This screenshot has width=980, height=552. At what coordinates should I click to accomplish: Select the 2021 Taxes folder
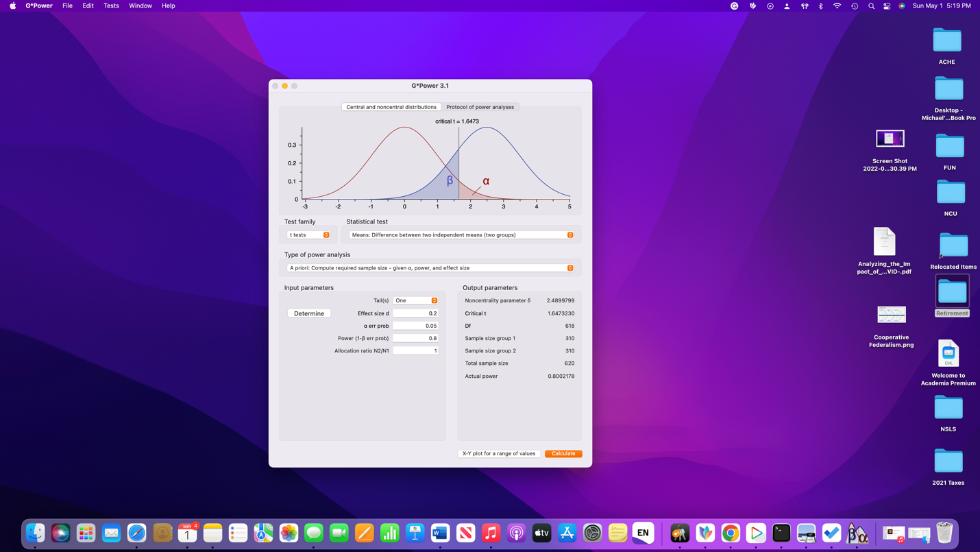pos(948,461)
